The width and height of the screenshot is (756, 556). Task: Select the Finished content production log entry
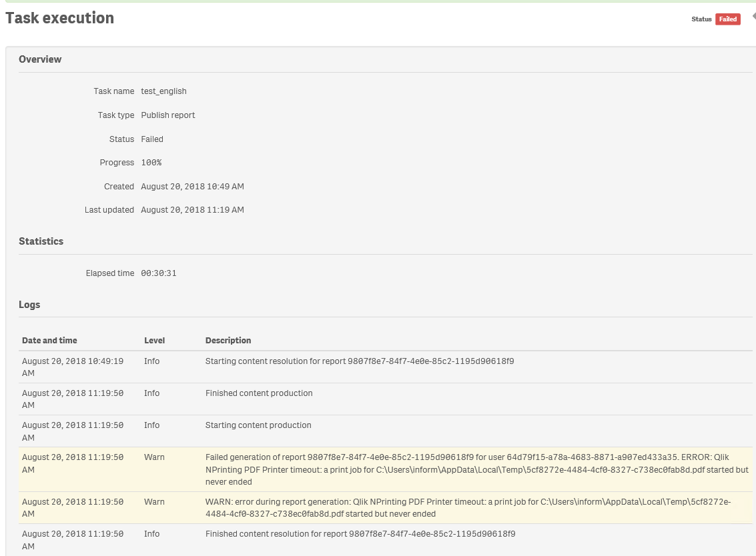click(259, 393)
